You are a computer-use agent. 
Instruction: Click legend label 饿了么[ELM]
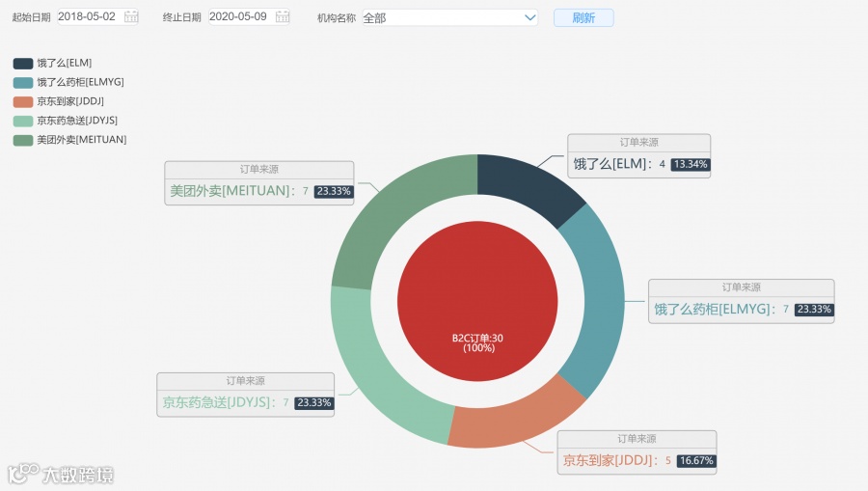65,63
